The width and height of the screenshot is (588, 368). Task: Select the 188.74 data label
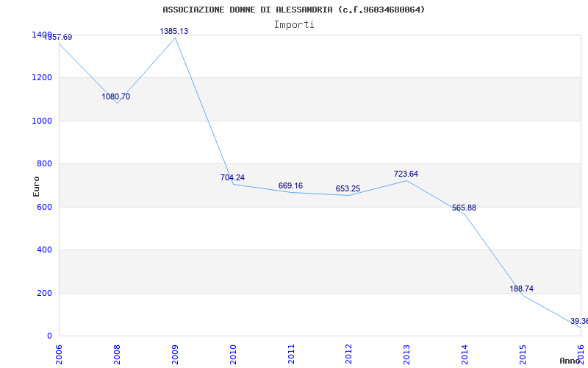pyautogui.click(x=522, y=289)
